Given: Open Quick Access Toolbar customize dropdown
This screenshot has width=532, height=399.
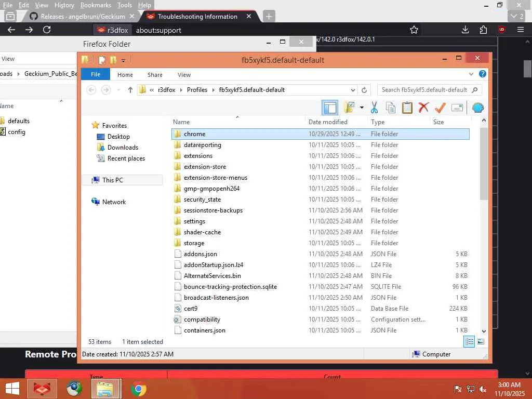Looking at the screenshot, I should coord(123,60).
